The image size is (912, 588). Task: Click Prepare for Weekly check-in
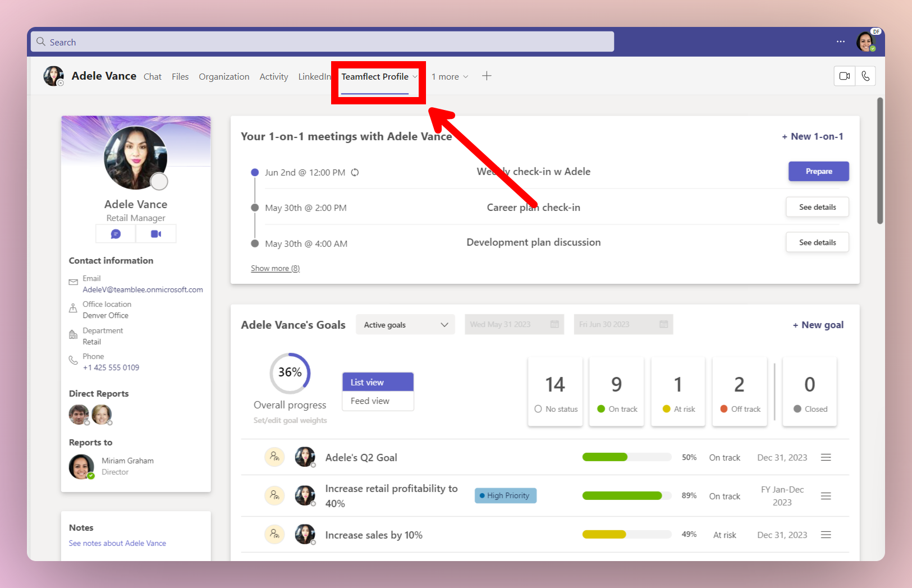[819, 171]
